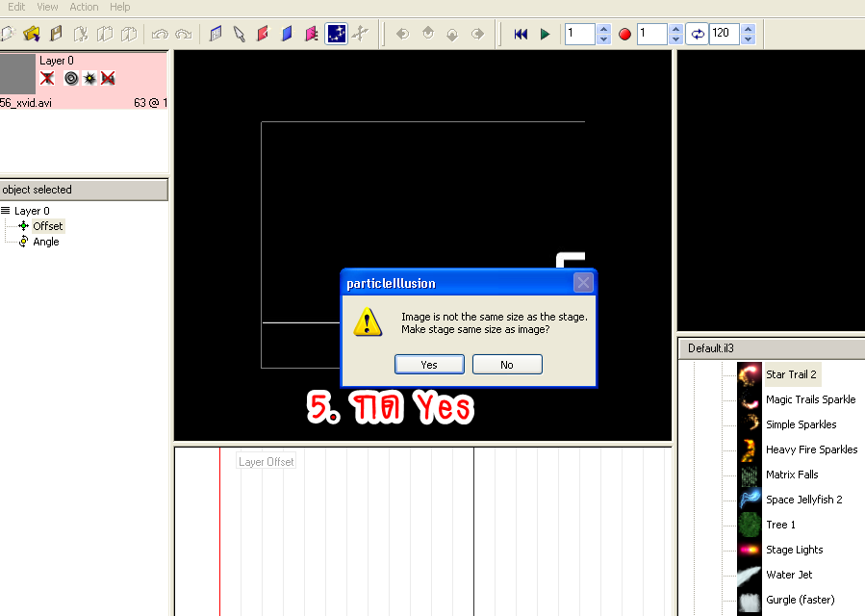Click Yes in the particleIllusion dialog
The height and width of the screenshot is (616, 865).
click(429, 364)
